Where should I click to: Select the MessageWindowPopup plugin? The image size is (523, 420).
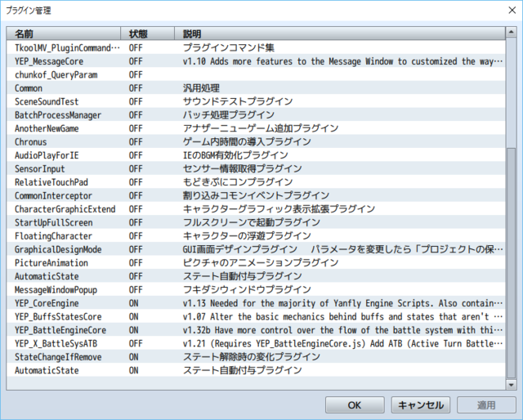coord(56,289)
